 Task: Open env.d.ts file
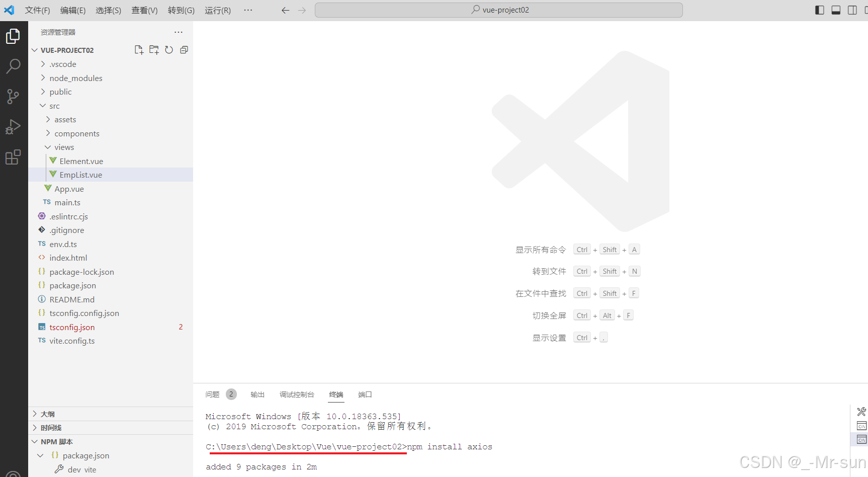[x=111, y=244]
